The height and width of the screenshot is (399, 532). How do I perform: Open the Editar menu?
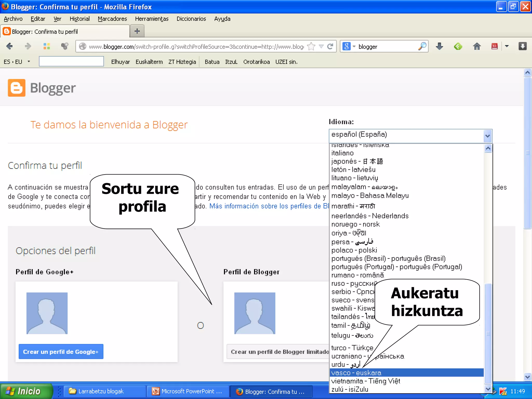click(38, 19)
